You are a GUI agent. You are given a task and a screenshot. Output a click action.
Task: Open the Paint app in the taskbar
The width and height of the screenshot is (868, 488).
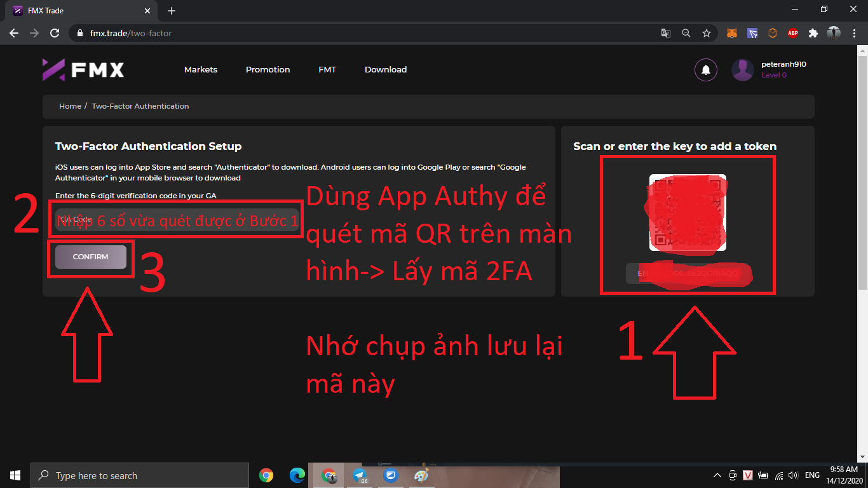point(421,475)
